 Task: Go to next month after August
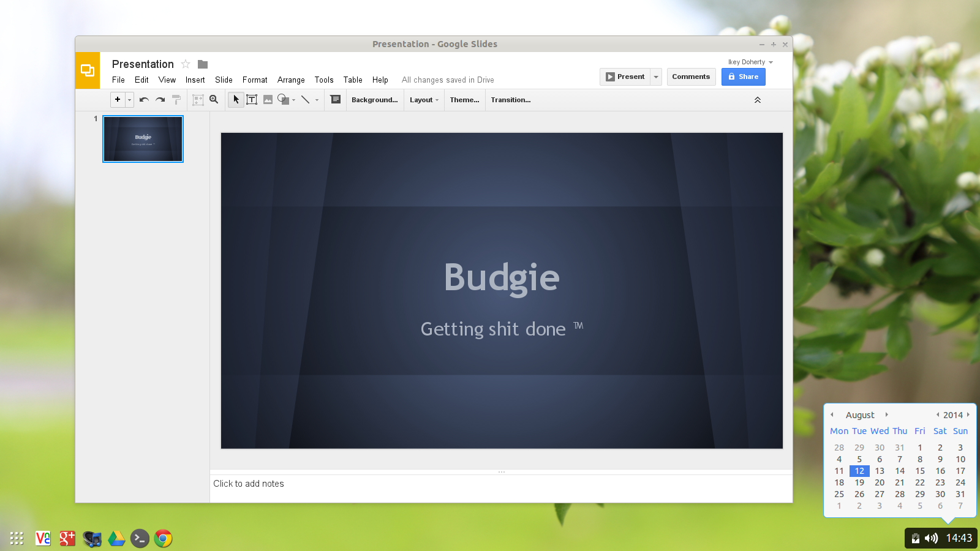coord(886,415)
